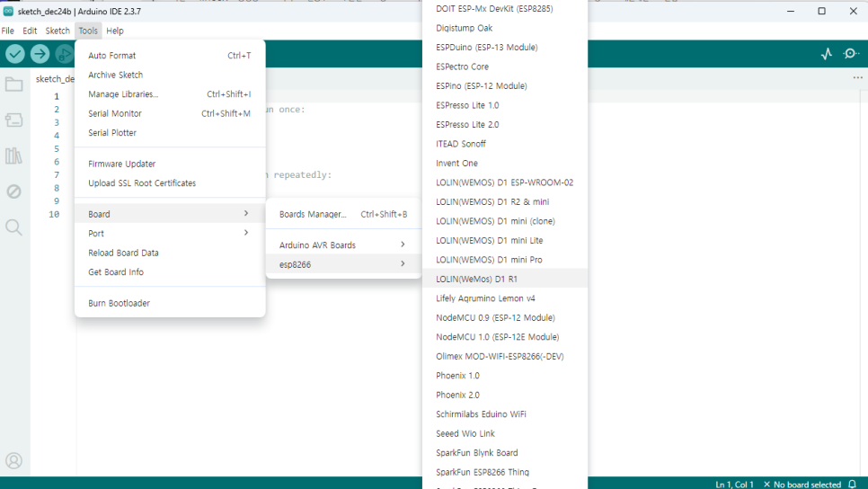
Task: Click the Verify checkmark button
Action: (x=15, y=54)
